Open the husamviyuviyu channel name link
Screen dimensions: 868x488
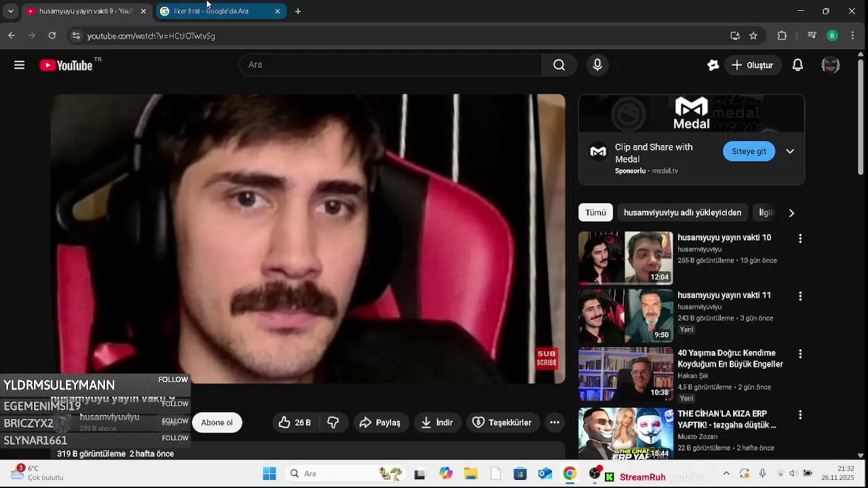pyautogui.click(x=109, y=417)
